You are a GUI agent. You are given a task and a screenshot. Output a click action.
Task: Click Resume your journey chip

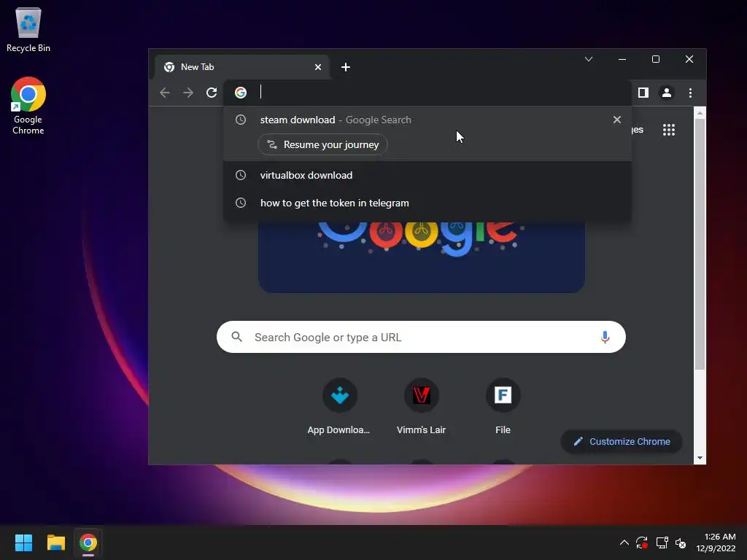tap(322, 145)
